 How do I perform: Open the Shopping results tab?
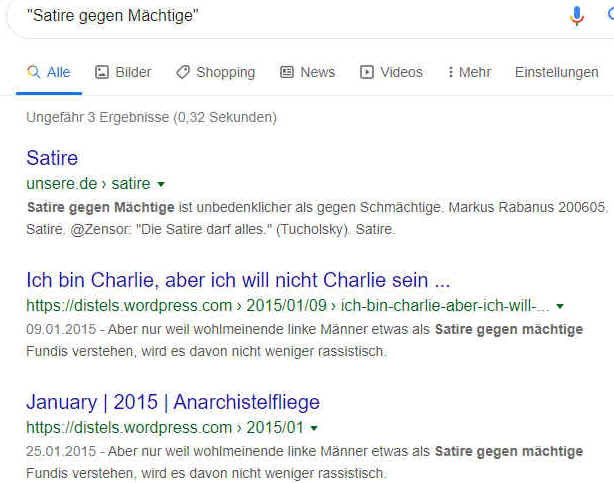(x=215, y=72)
